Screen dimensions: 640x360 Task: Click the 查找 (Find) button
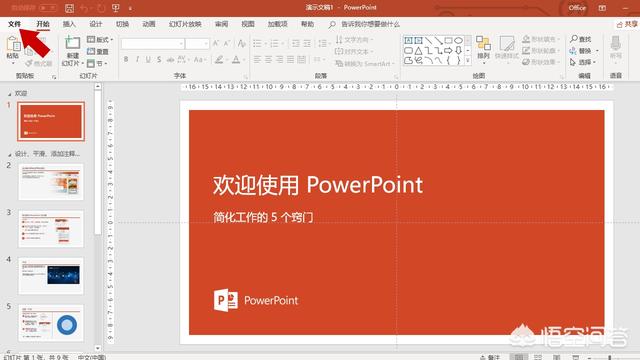tap(580, 39)
